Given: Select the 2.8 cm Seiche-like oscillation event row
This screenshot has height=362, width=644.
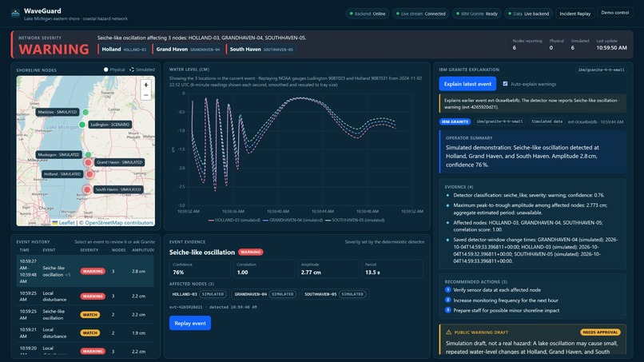Looking at the screenshot, I should click(x=85, y=271).
